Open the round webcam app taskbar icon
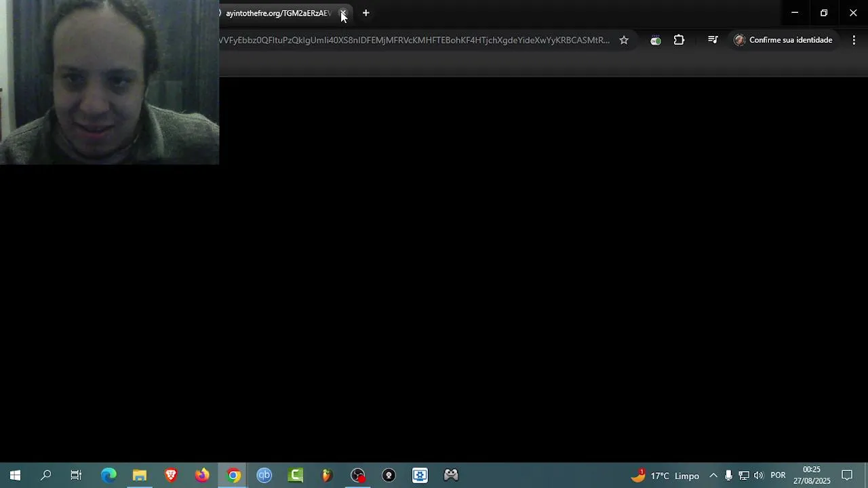The image size is (868, 488). (389, 475)
